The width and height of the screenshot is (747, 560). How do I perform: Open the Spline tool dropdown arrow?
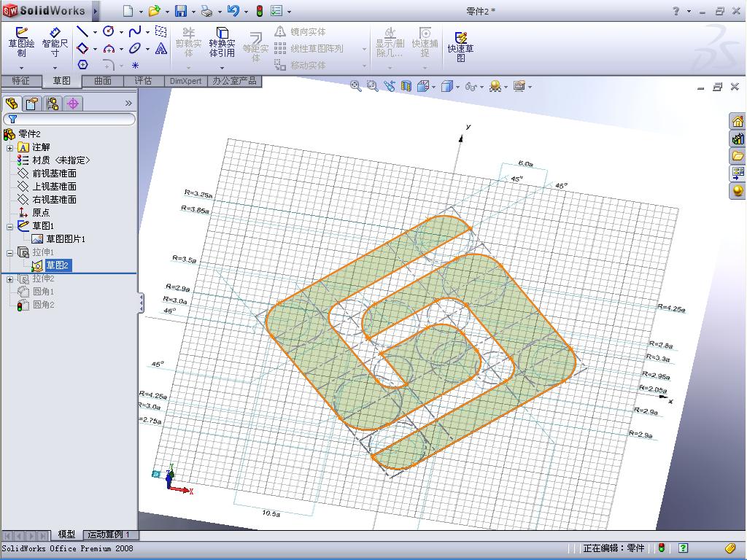click(x=147, y=32)
